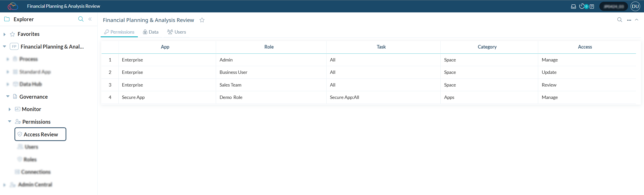
Task: Click the search icon in Explorer panel
Action: 81,19
